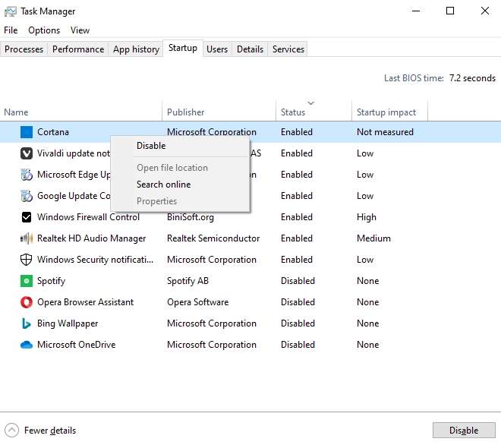Click the Not measured impact value
This screenshot has height=448, width=501.
point(385,132)
